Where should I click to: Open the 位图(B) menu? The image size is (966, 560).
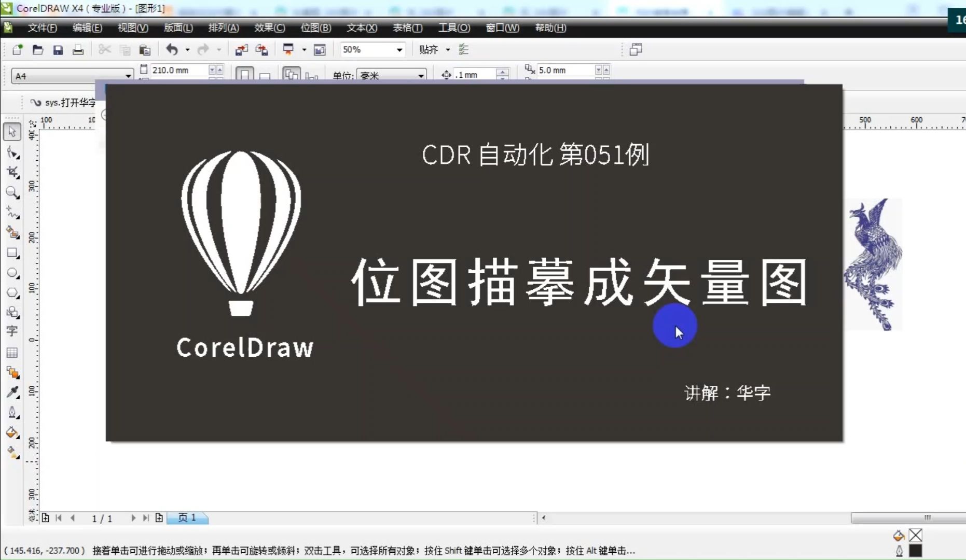click(x=315, y=28)
